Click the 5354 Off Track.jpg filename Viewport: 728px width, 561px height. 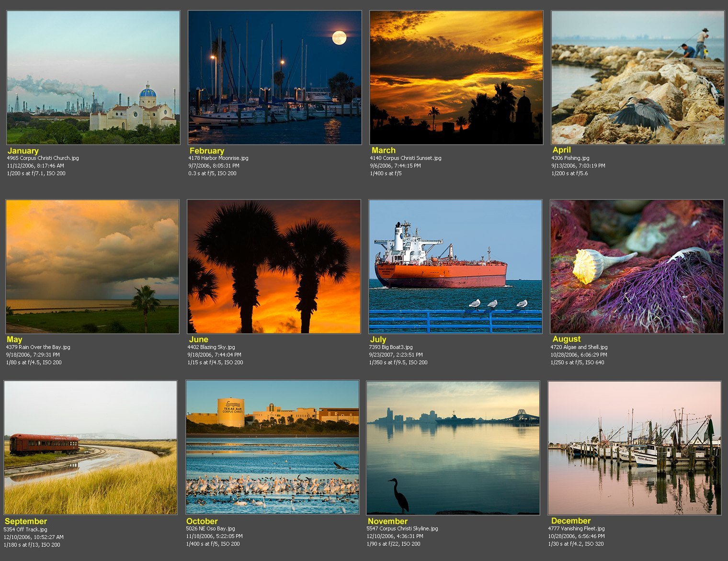coord(25,529)
